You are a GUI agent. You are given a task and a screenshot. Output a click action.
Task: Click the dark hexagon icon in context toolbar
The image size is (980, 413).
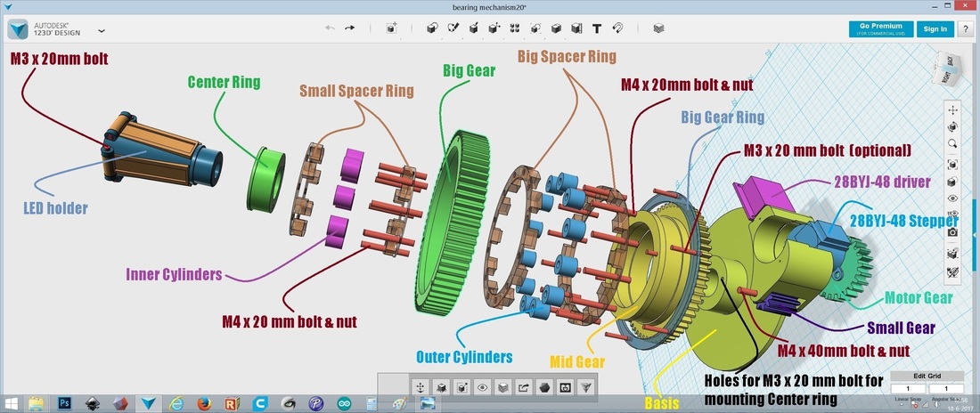(545, 387)
